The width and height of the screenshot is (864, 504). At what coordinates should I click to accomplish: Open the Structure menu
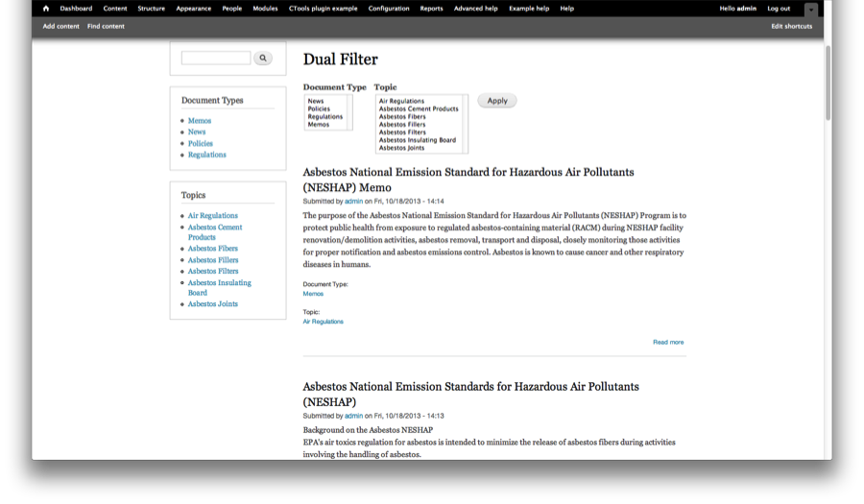[151, 9]
